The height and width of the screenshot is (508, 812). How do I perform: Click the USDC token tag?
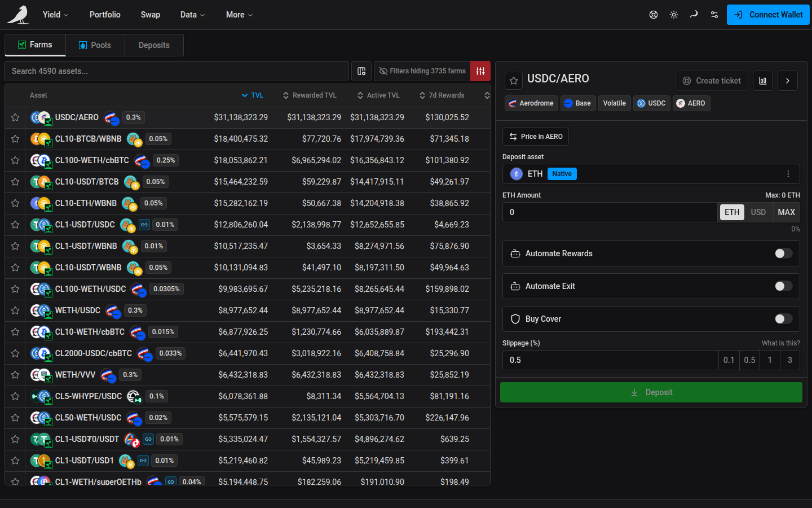[x=652, y=103]
